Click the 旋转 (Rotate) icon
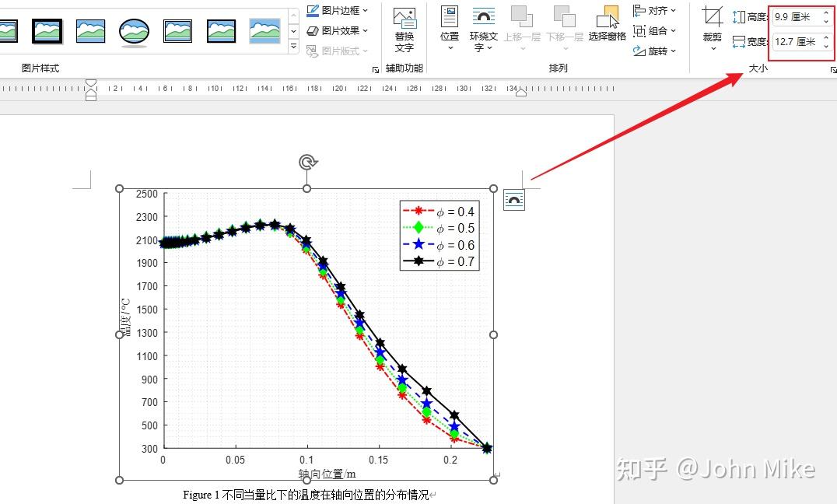Screen dimensions: 837x504 (656, 50)
